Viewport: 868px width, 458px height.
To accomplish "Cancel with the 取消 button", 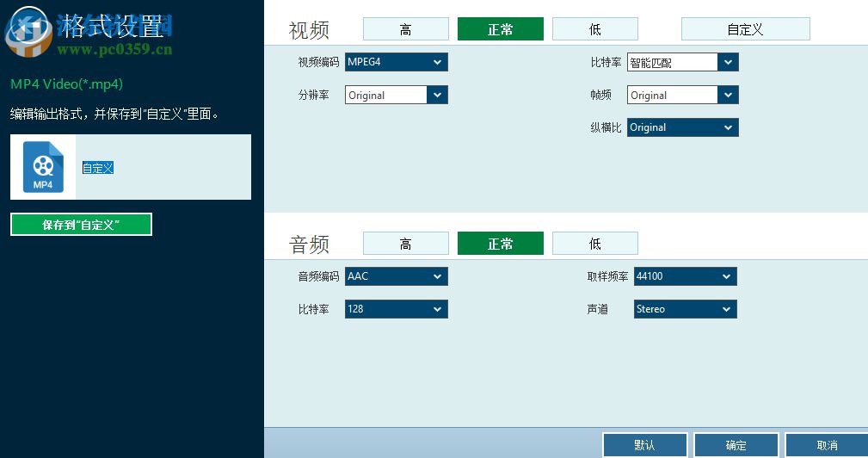I will coord(827,445).
